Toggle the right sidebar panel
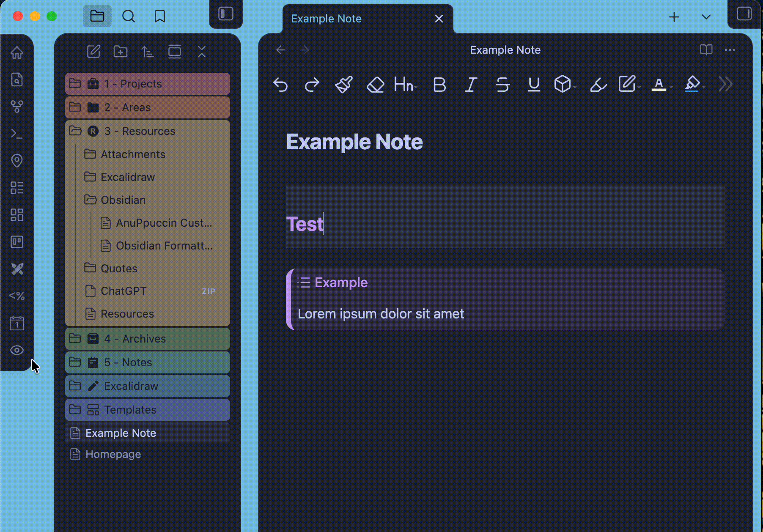 point(744,14)
